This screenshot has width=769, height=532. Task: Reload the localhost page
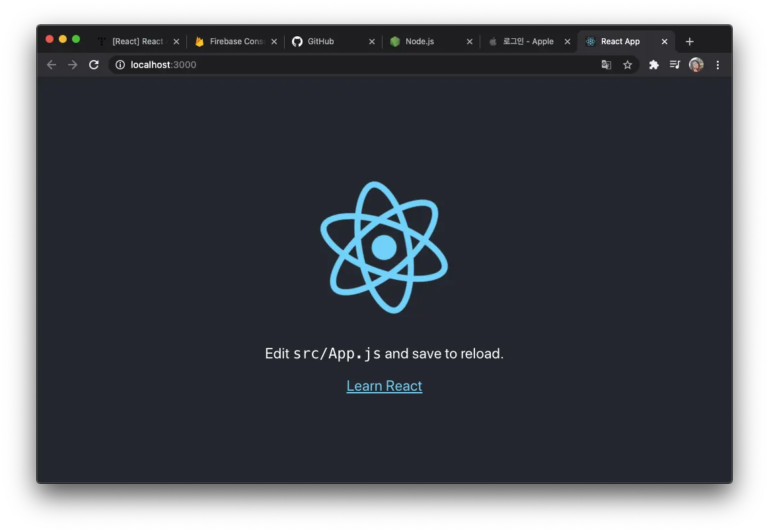[x=94, y=65]
